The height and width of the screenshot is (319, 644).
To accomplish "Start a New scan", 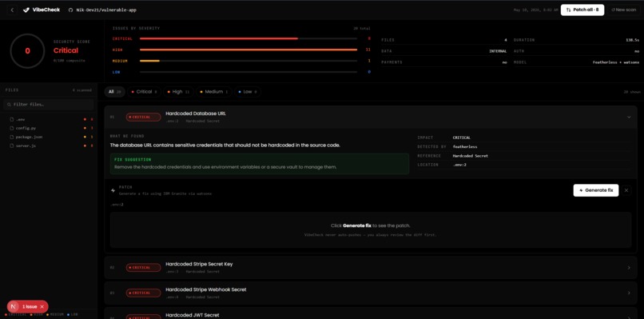I will [x=623, y=10].
